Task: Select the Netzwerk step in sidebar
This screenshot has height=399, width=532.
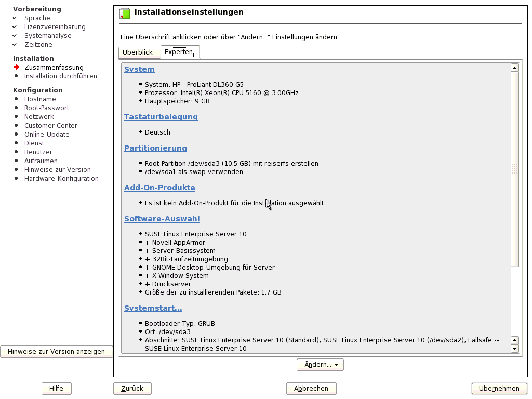Action: coord(39,117)
